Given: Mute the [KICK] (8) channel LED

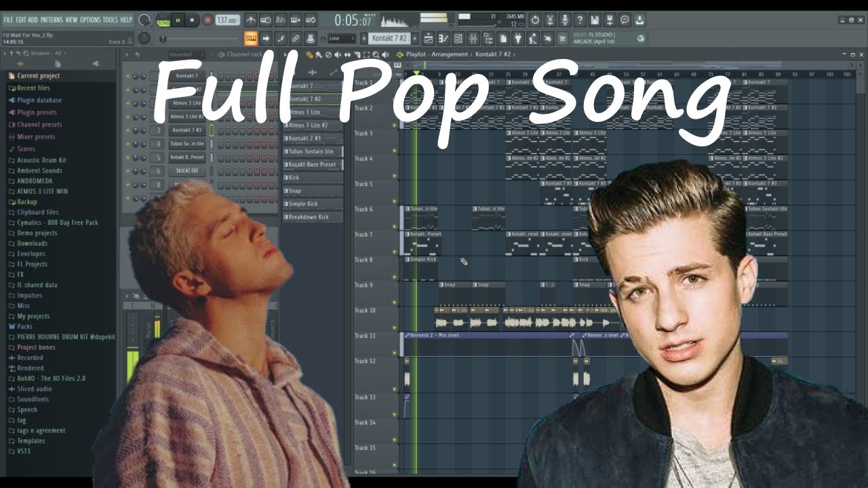Looking at the screenshot, I should point(127,171).
